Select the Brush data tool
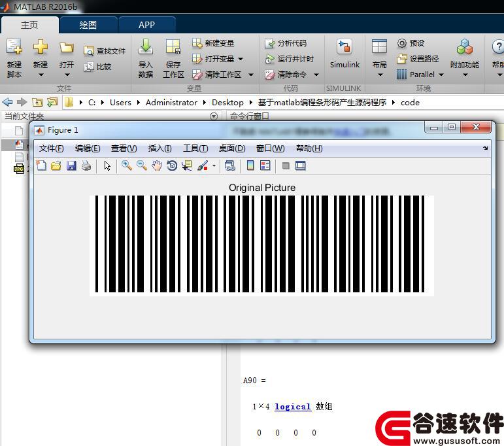 click(x=203, y=165)
